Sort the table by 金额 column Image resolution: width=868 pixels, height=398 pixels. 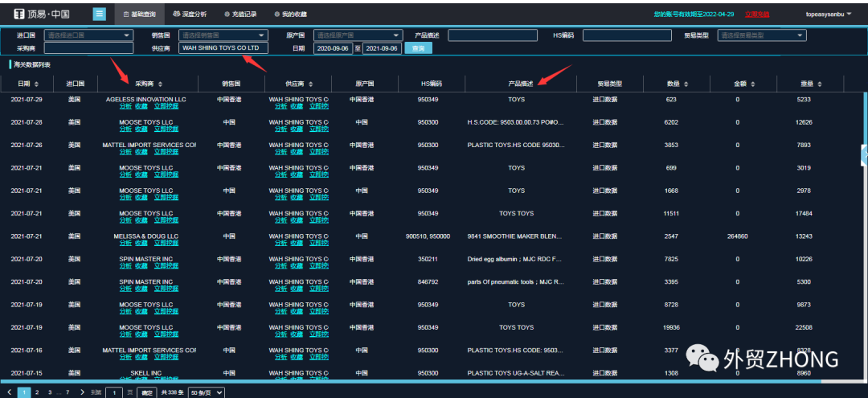pyautogui.click(x=753, y=84)
